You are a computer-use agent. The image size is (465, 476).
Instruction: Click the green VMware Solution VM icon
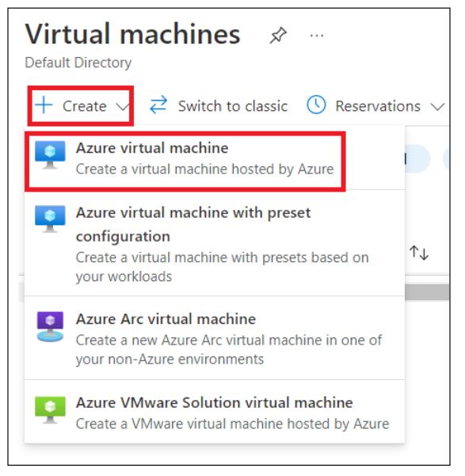click(x=50, y=409)
